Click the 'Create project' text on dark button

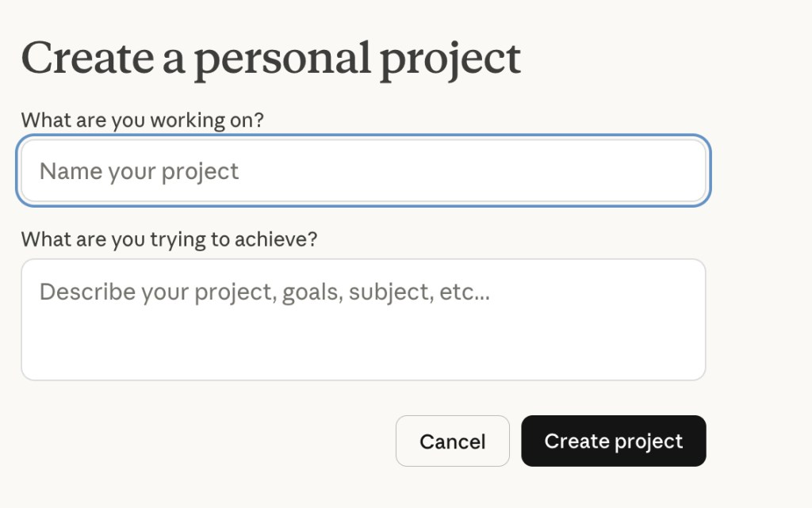click(x=613, y=441)
